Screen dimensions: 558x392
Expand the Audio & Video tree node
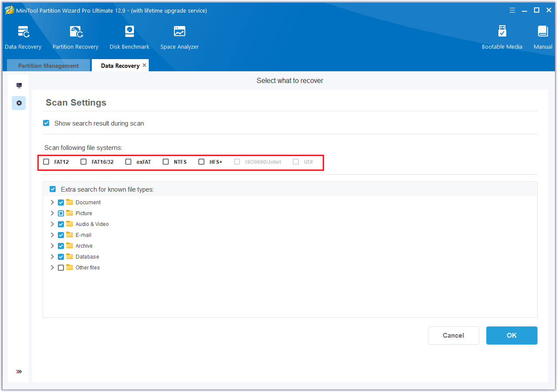click(52, 224)
